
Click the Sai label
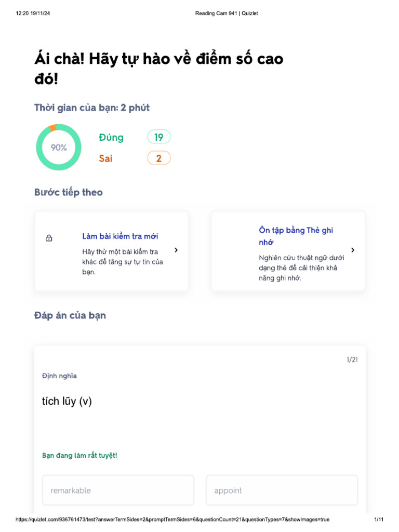click(x=105, y=158)
